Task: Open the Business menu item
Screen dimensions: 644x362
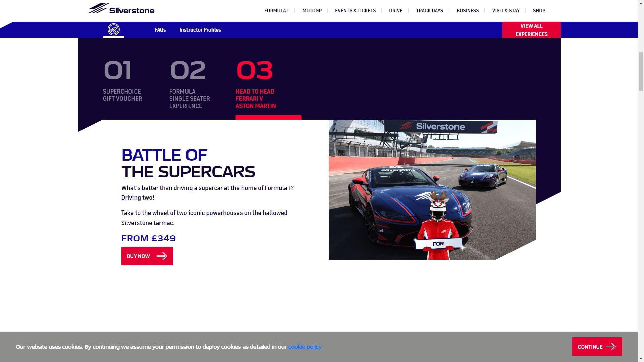Action: coord(468,11)
